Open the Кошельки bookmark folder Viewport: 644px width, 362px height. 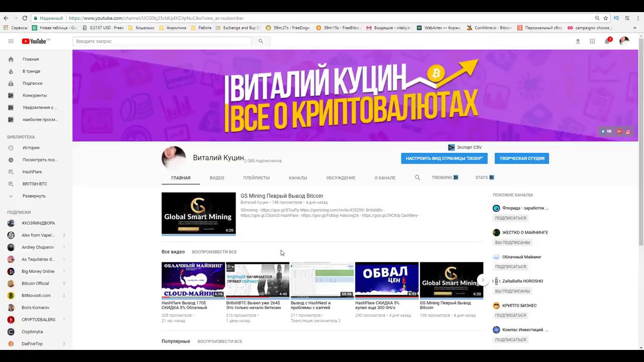pos(141,28)
